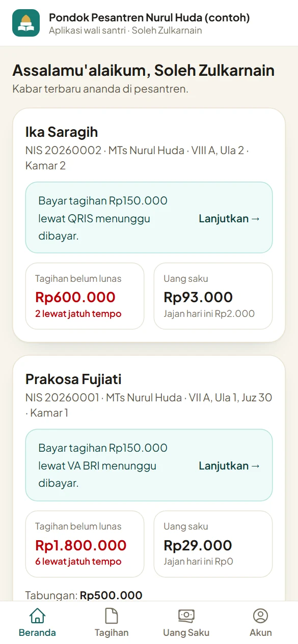This screenshot has width=298, height=644.
Task: Tap the VA BRI pending payment banner text
Action: [103, 465]
